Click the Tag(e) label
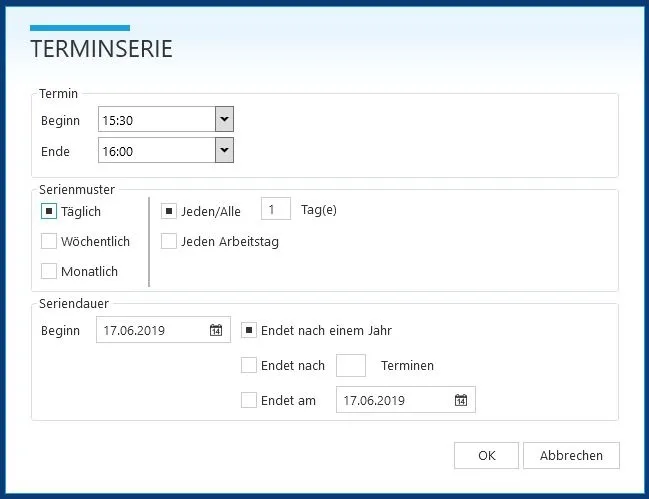The height and width of the screenshot is (499, 649). coord(319,210)
